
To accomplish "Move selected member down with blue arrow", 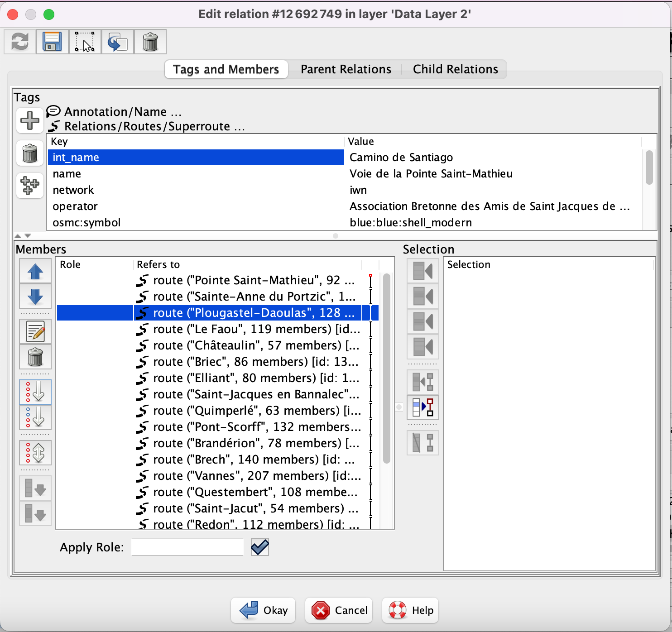I will [35, 297].
